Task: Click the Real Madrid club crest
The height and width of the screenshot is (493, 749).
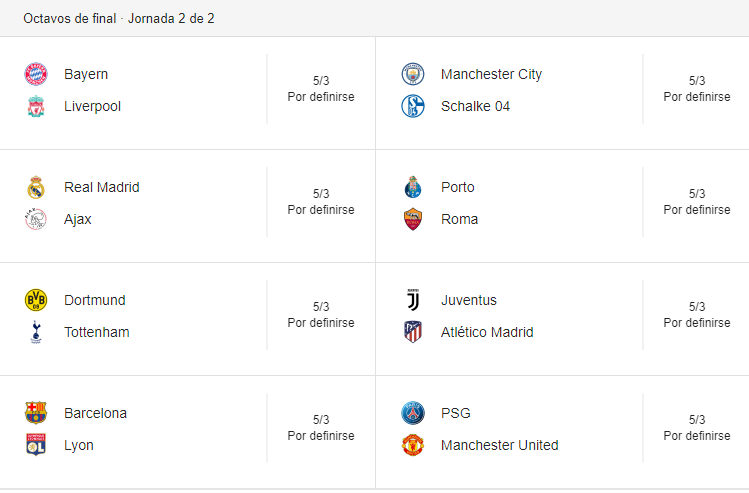Action: click(36, 187)
